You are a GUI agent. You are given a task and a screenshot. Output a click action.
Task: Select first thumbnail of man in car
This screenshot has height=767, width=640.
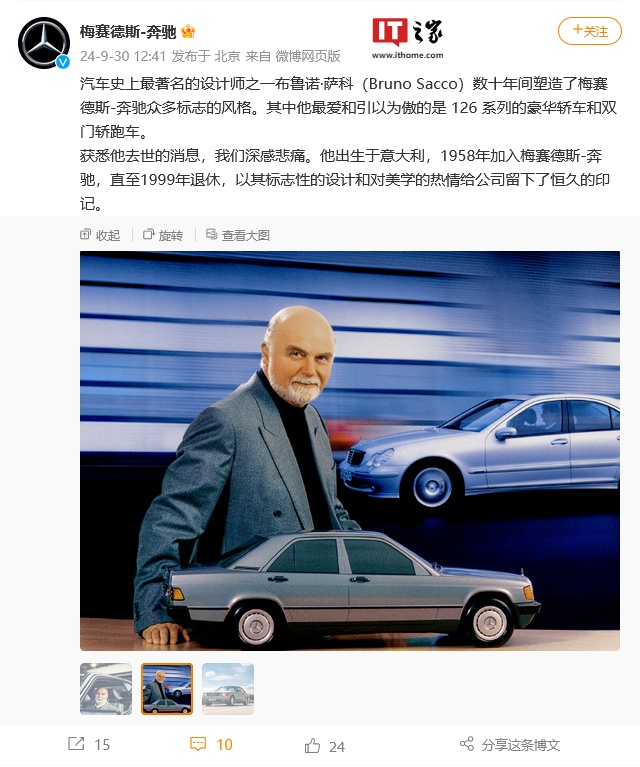pos(106,689)
